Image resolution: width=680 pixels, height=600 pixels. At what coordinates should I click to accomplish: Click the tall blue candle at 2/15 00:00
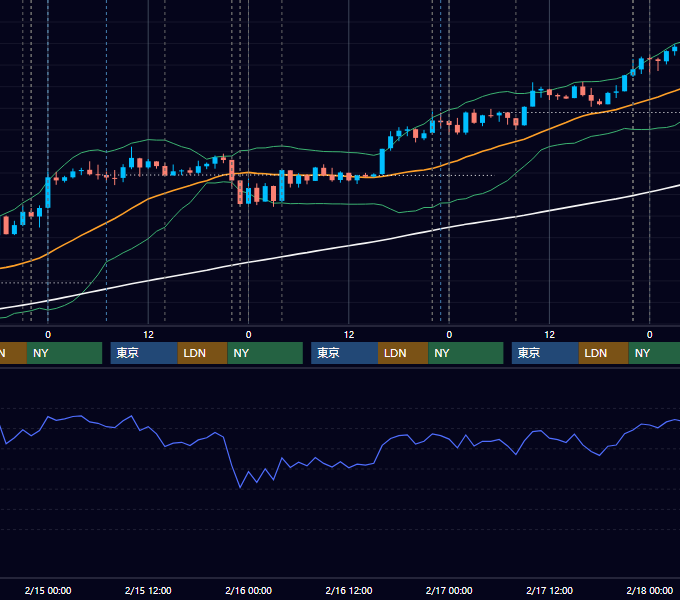[48, 192]
